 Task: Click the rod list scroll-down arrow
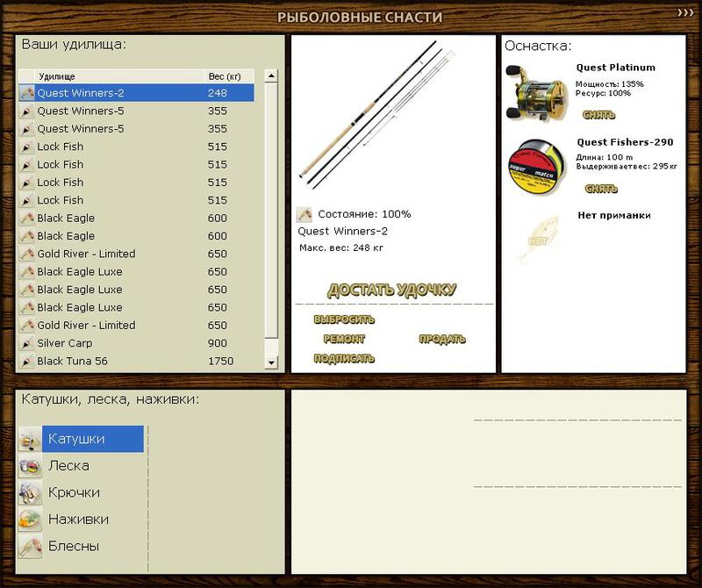pyautogui.click(x=271, y=362)
